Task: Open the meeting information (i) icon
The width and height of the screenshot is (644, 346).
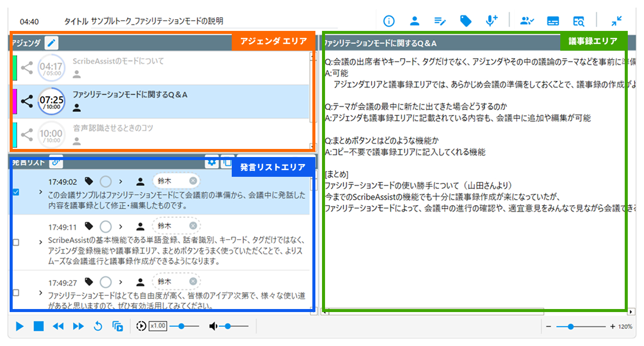Action: pyautogui.click(x=389, y=21)
